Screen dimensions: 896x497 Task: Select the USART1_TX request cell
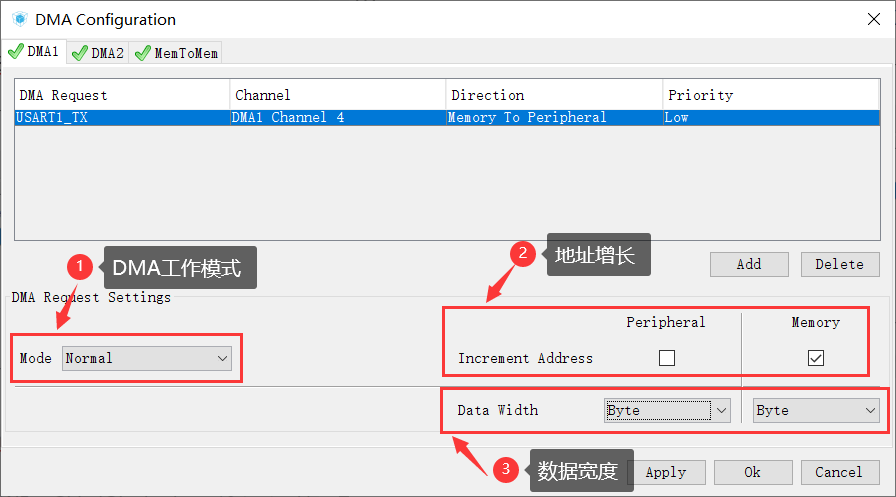point(122,118)
